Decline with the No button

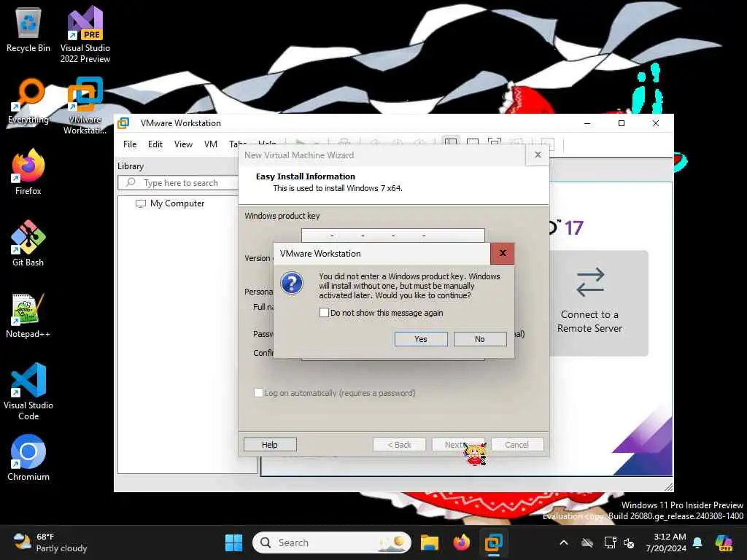[480, 339]
